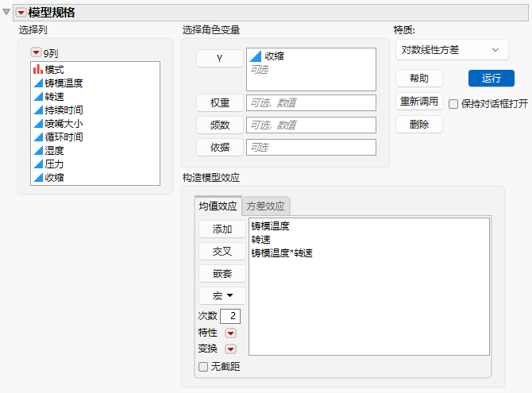Viewport: 532px width, 393px height.
Task: Select 铸模温度 in the column list
Action: tap(64, 83)
